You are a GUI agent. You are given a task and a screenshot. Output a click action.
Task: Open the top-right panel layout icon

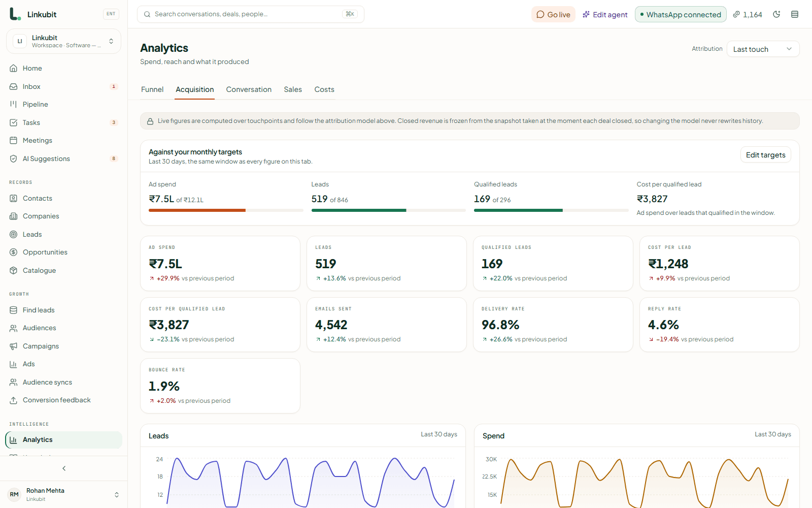point(795,14)
